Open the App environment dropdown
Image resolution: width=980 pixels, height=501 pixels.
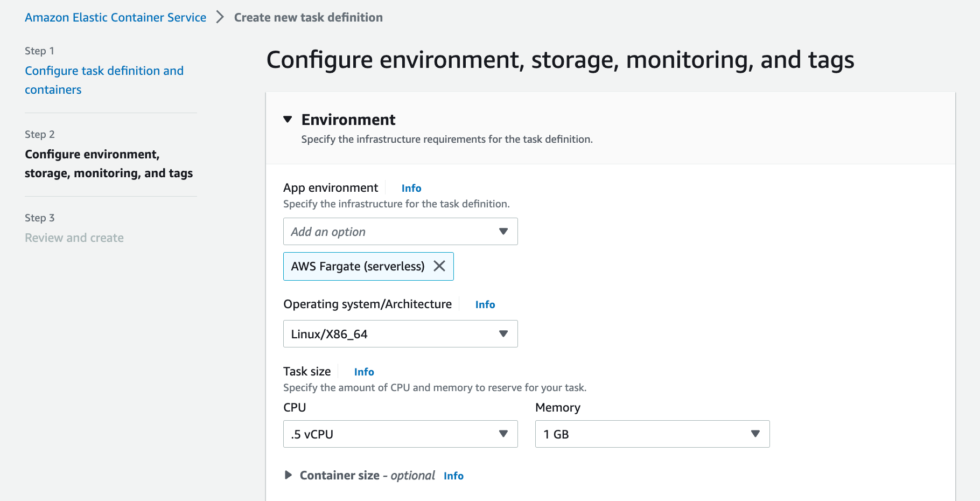(503, 231)
